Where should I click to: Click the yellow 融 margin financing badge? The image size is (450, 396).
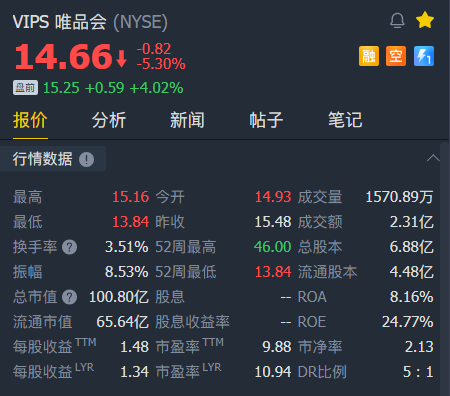point(369,56)
